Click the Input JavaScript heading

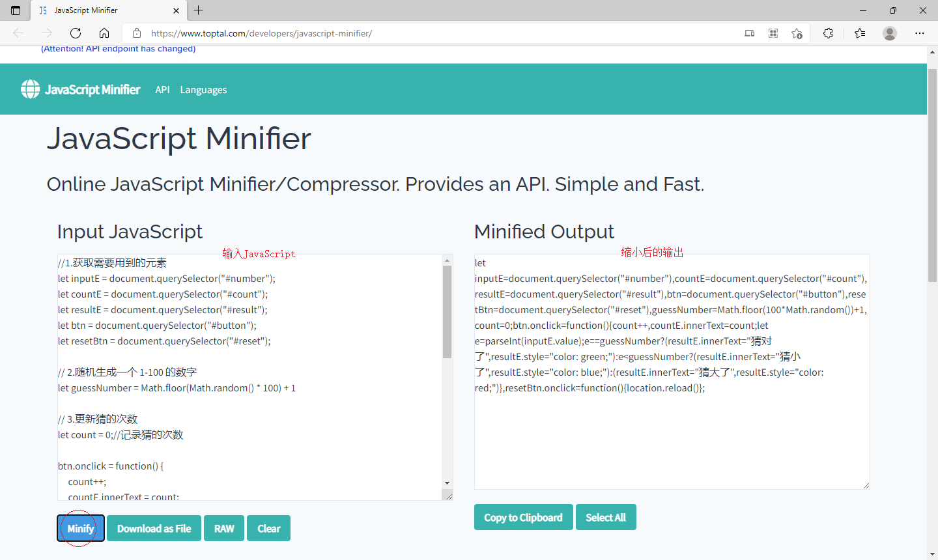coord(130,232)
